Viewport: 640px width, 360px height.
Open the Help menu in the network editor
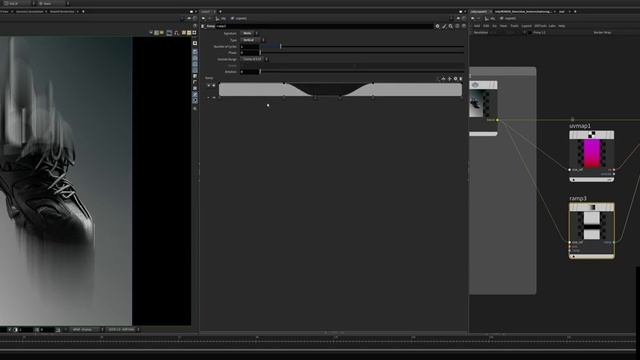point(562,26)
